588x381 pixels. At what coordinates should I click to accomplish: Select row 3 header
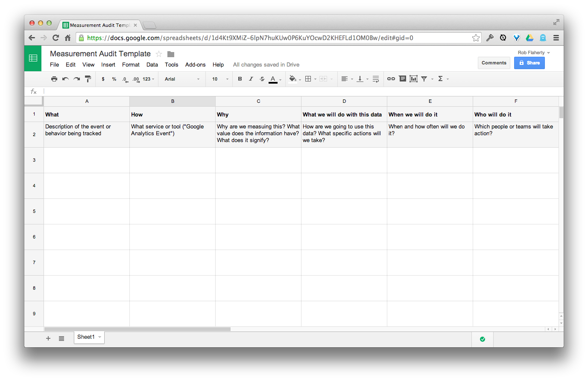[x=34, y=160]
